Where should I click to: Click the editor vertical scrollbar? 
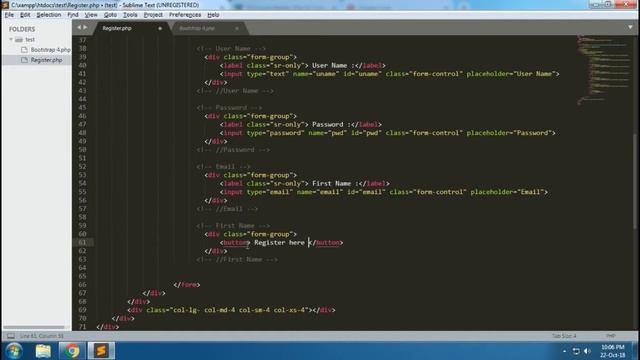635,182
